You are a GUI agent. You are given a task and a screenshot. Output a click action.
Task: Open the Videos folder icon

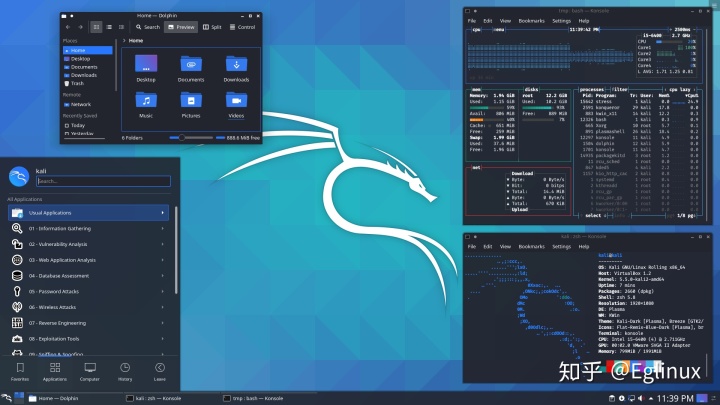[236, 105]
